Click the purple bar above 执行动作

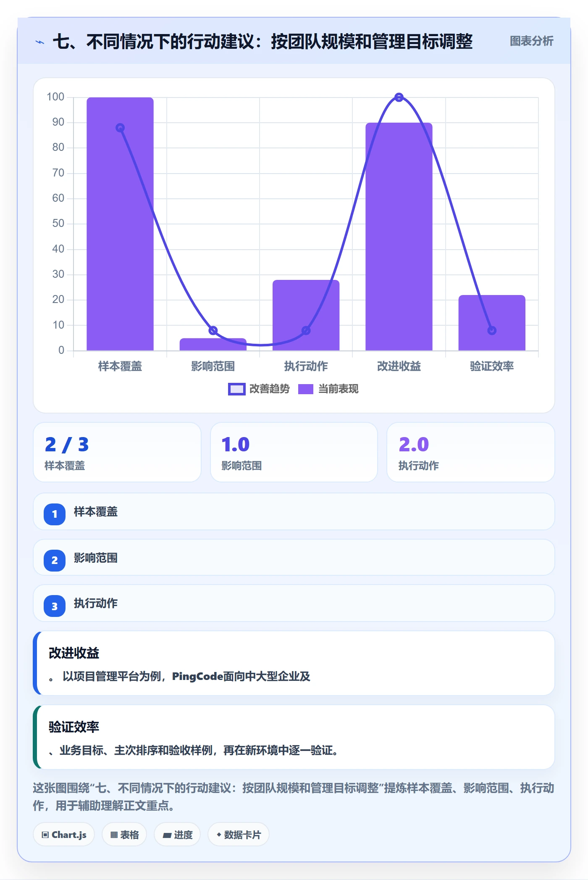point(306,315)
